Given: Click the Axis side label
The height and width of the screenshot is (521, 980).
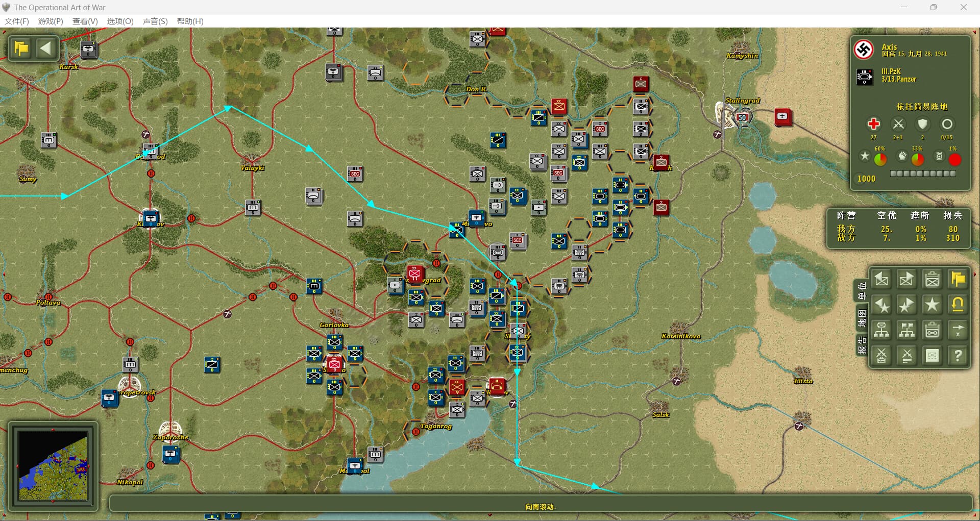Looking at the screenshot, I should point(889,46).
